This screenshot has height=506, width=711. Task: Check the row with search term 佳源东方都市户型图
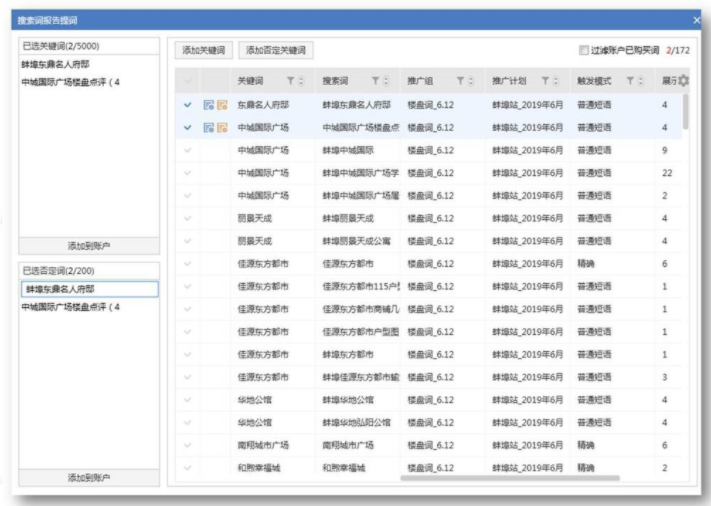coord(187,331)
